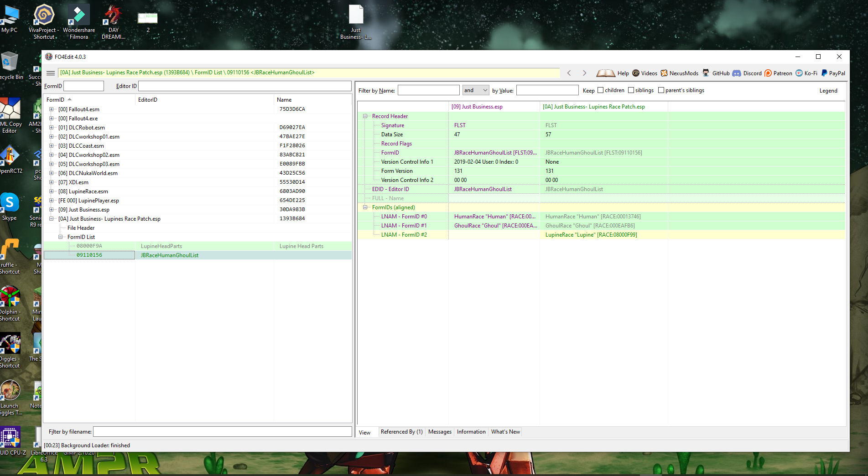The height and width of the screenshot is (476, 868).
Task: Click the Legend button
Action: click(828, 91)
